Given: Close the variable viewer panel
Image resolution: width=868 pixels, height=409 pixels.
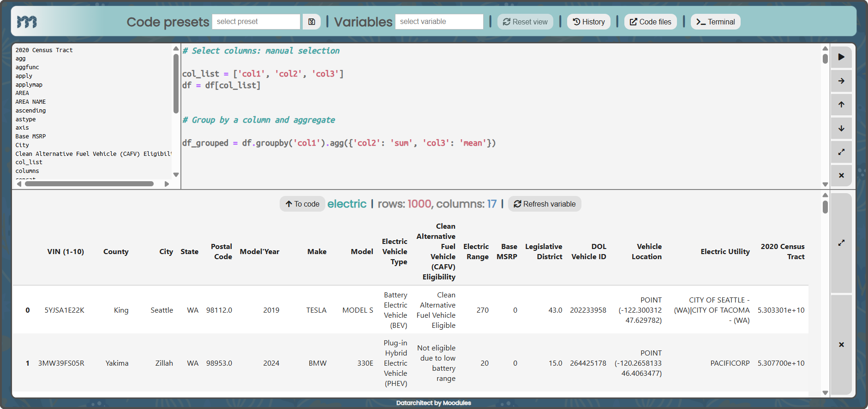Looking at the screenshot, I should coord(841,344).
